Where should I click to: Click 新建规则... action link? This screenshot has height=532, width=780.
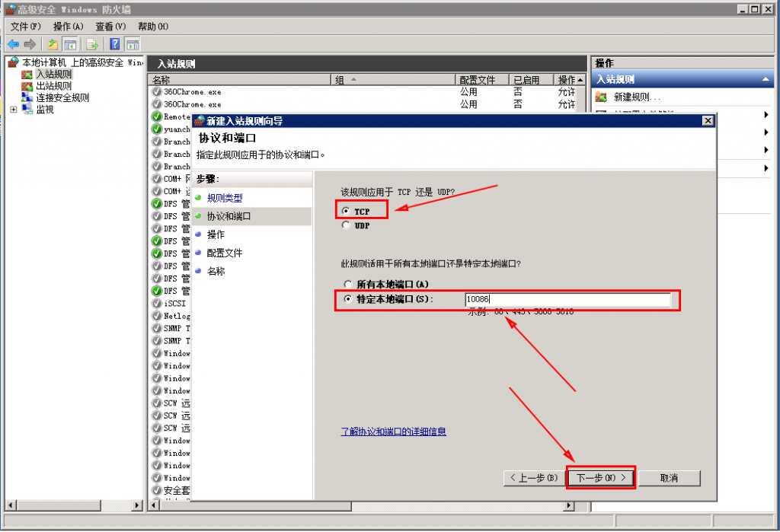[x=637, y=97]
